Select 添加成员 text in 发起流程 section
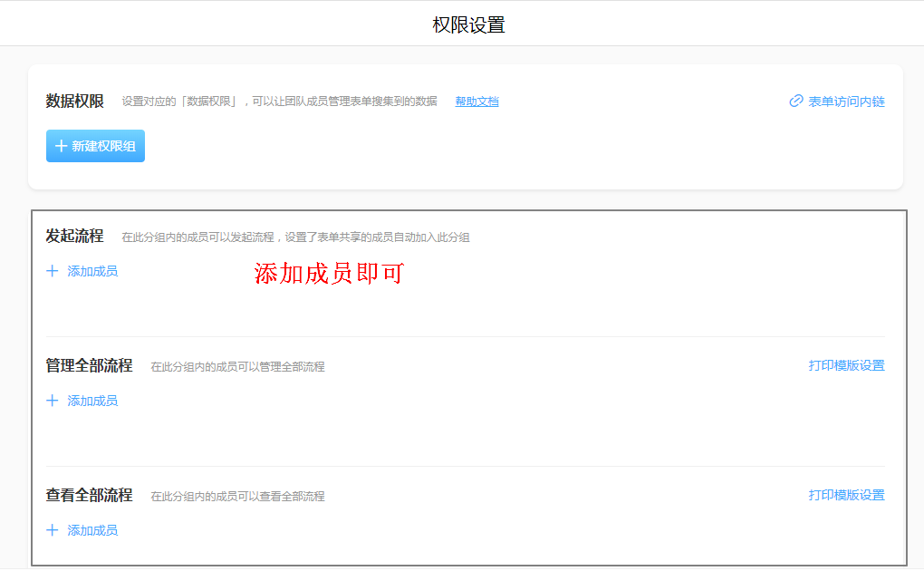The width and height of the screenshot is (924, 571). click(x=92, y=271)
